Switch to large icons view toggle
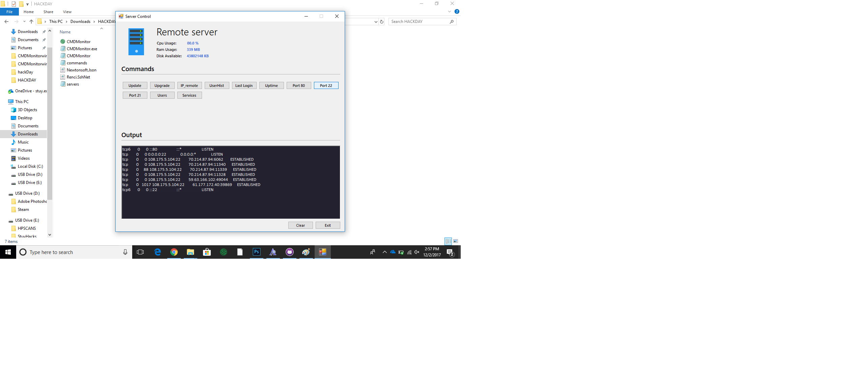 point(456,241)
